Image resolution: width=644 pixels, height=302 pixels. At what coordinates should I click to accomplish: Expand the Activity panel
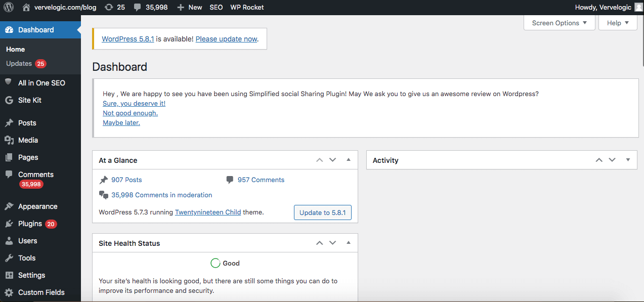pyautogui.click(x=627, y=159)
